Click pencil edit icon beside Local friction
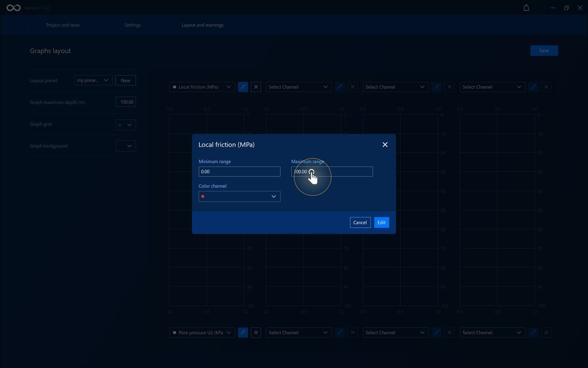This screenshot has height=368, width=588. pyautogui.click(x=243, y=87)
